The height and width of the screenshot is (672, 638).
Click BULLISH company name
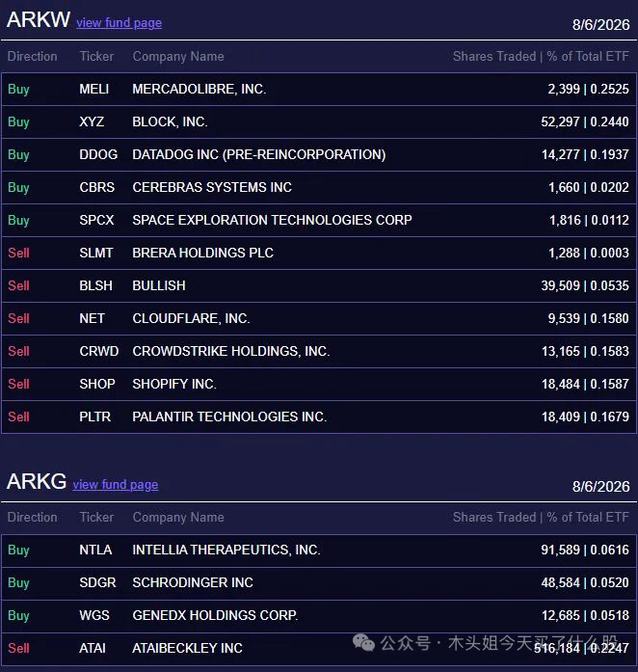[159, 285]
